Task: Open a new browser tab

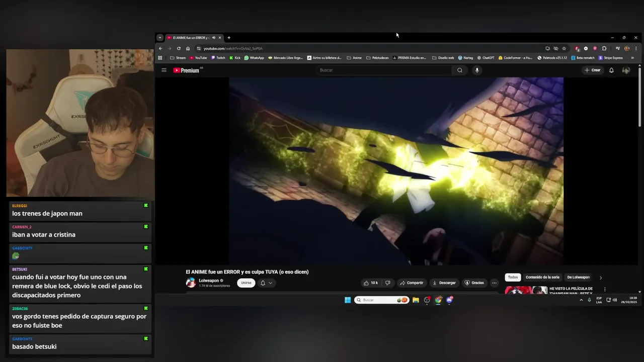Action: [229, 38]
